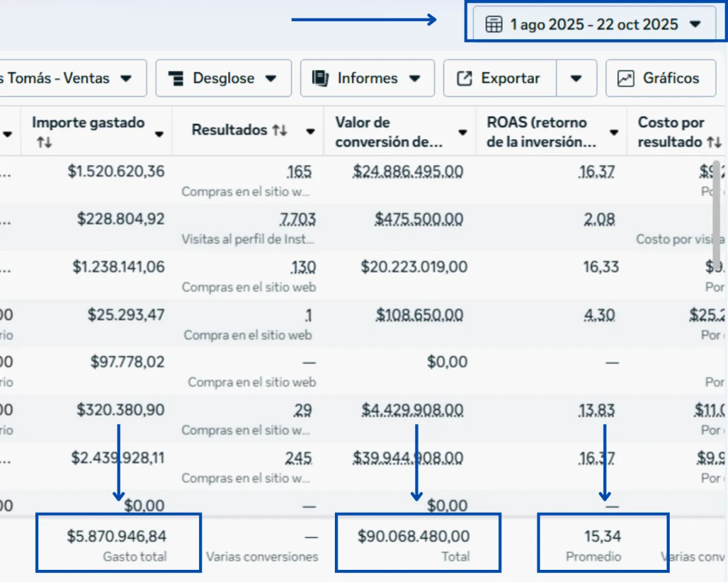Click the ROAS value 2,08
This screenshot has width=728, height=582.
coord(599,219)
